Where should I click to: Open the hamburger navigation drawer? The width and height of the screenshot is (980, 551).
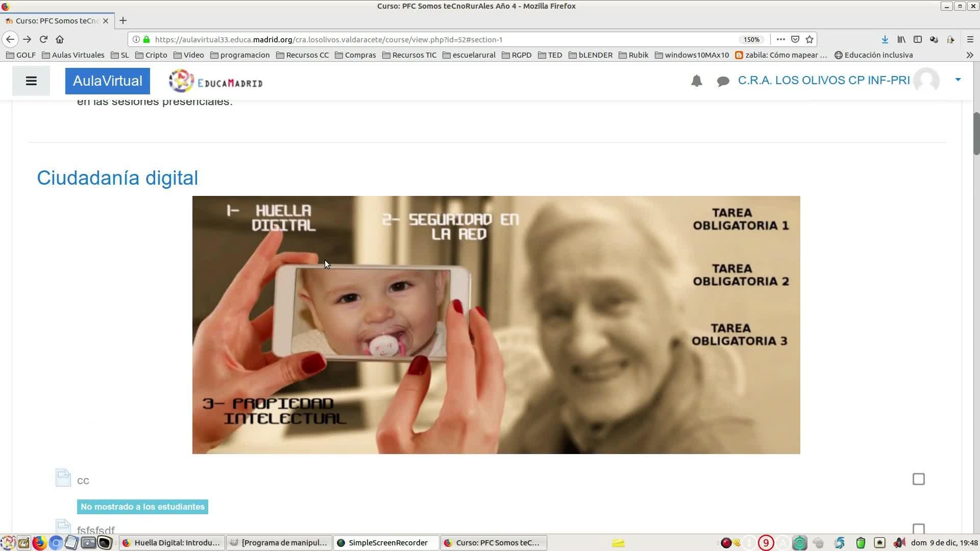tap(31, 81)
